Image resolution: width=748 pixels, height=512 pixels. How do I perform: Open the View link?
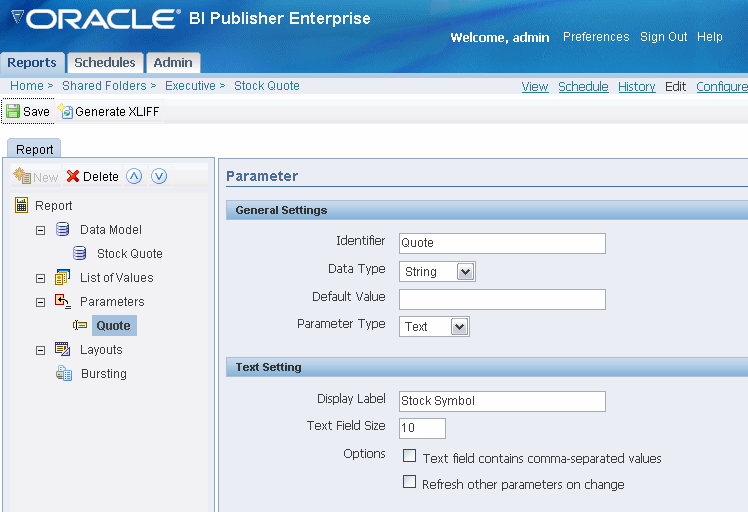(535, 86)
